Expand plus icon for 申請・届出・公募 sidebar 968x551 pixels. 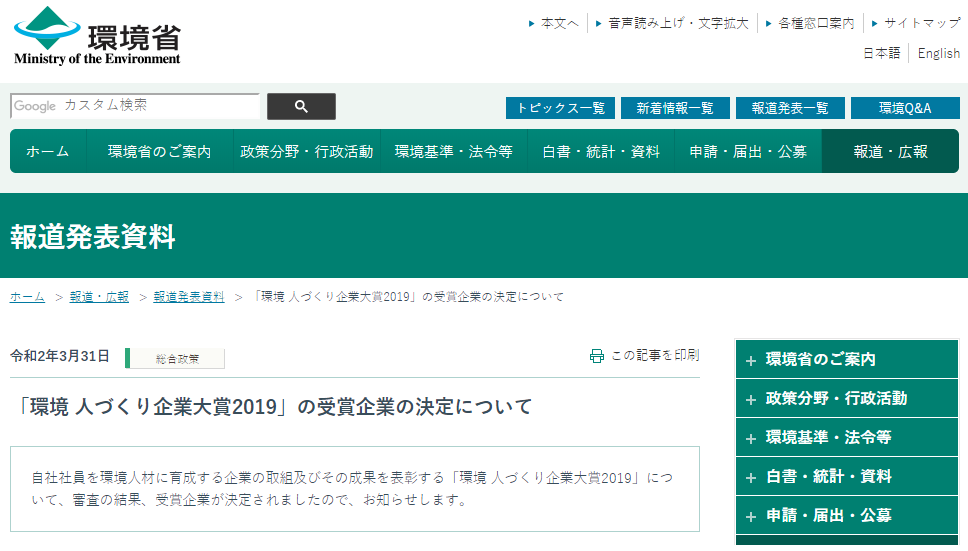(751, 516)
